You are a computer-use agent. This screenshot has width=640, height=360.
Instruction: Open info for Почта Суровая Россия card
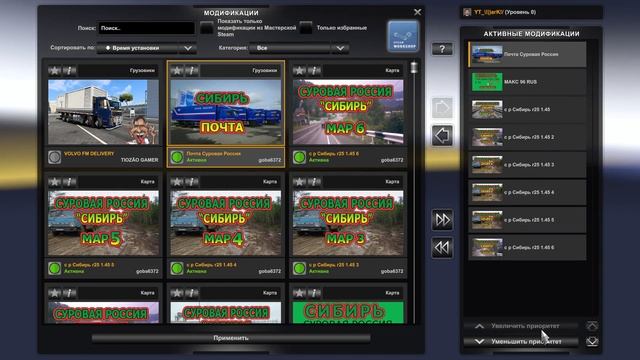tap(192, 71)
